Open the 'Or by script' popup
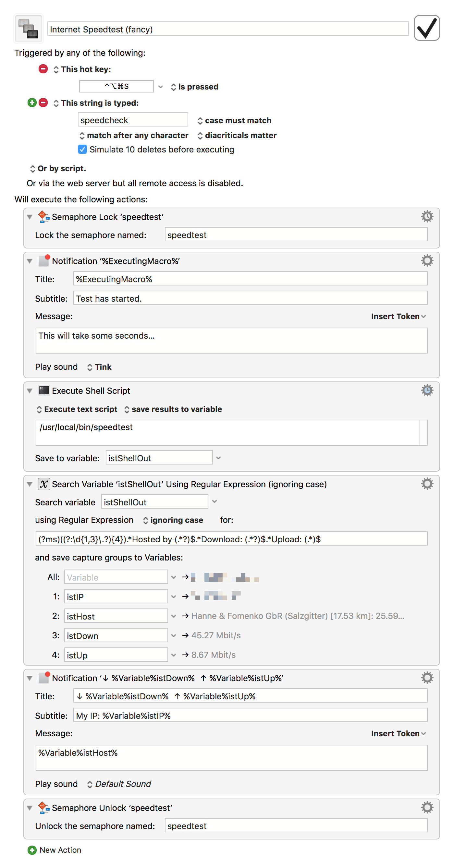The height and width of the screenshot is (868, 453). pos(58,168)
